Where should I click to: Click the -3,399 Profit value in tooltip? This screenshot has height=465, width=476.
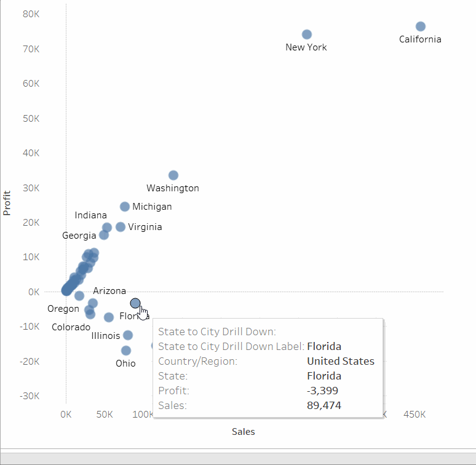(x=322, y=391)
